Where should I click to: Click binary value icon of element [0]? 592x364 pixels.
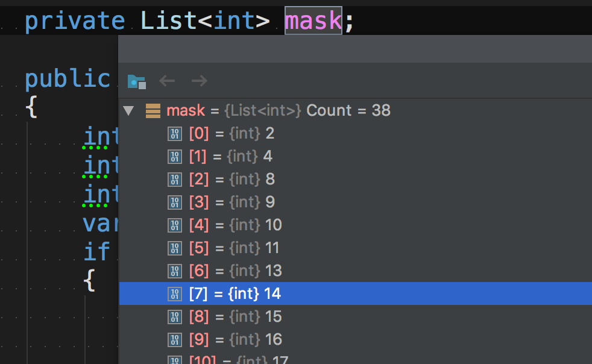[174, 134]
